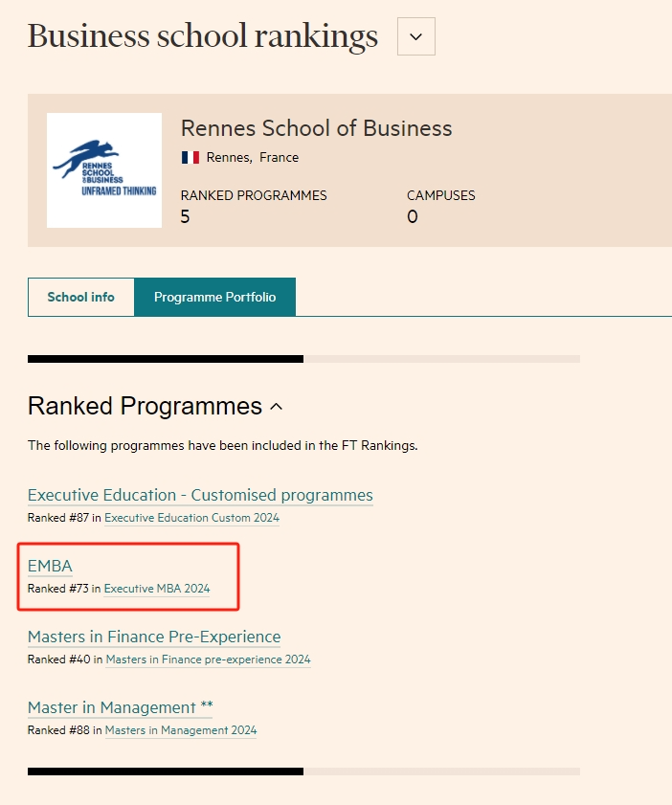Click the 'following programmes have been included' sentence

(x=223, y=446)
